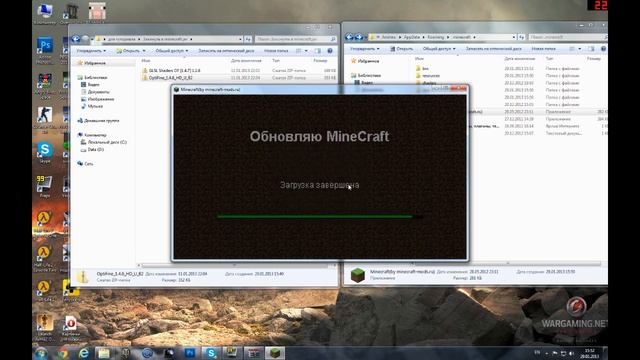Toggle preview pane in left Explorer toolbar
This screenshot has width=640, height=360.
pyautogui.click(x=318, y=51)
